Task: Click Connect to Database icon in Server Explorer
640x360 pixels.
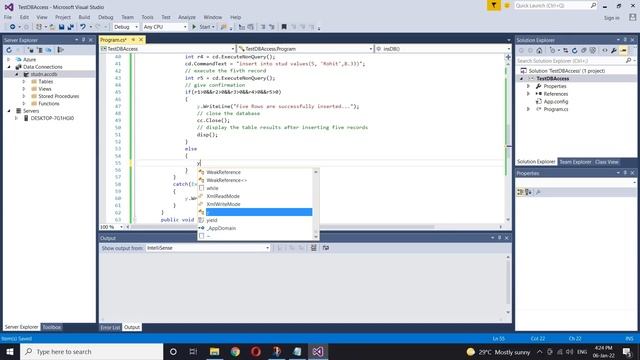Action: pos(31,50)
